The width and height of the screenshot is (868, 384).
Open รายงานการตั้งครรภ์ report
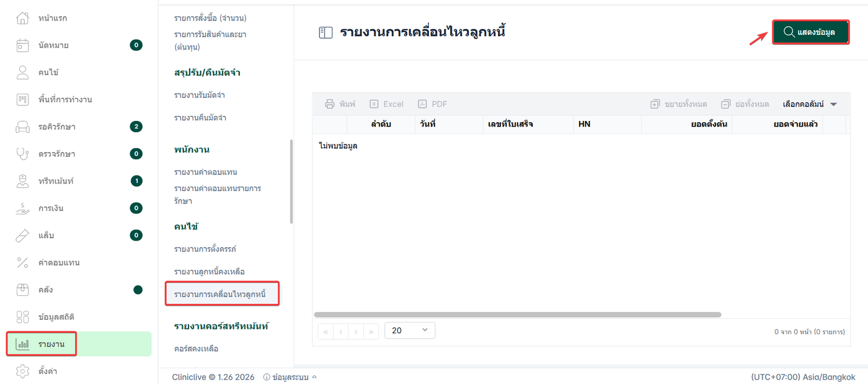[205, 249]
